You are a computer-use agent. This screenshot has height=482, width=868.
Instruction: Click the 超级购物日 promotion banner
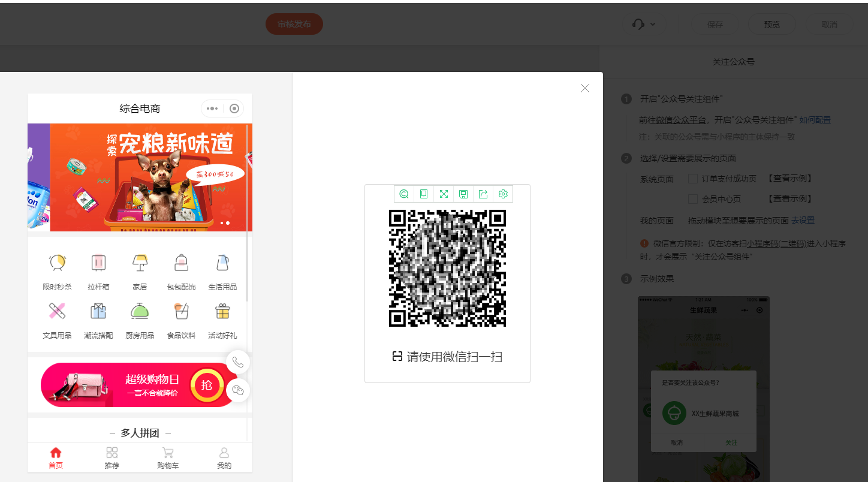(x=139, y=385)
